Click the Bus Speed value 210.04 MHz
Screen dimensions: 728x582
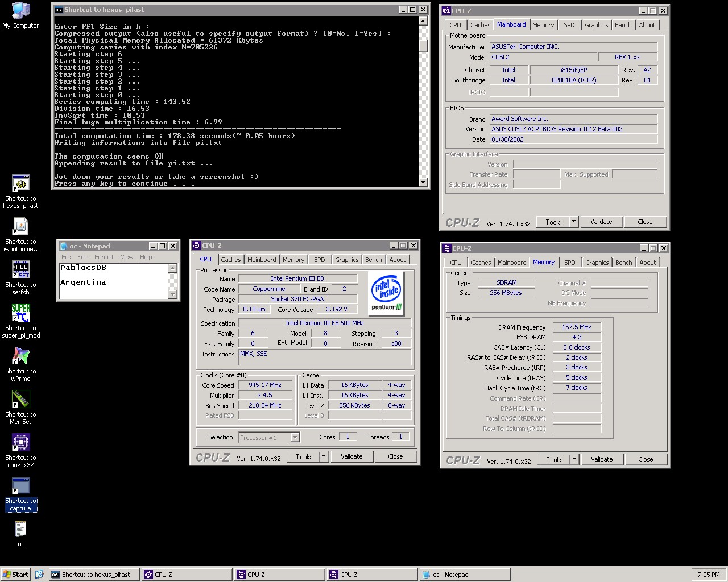tap(265, 405)
